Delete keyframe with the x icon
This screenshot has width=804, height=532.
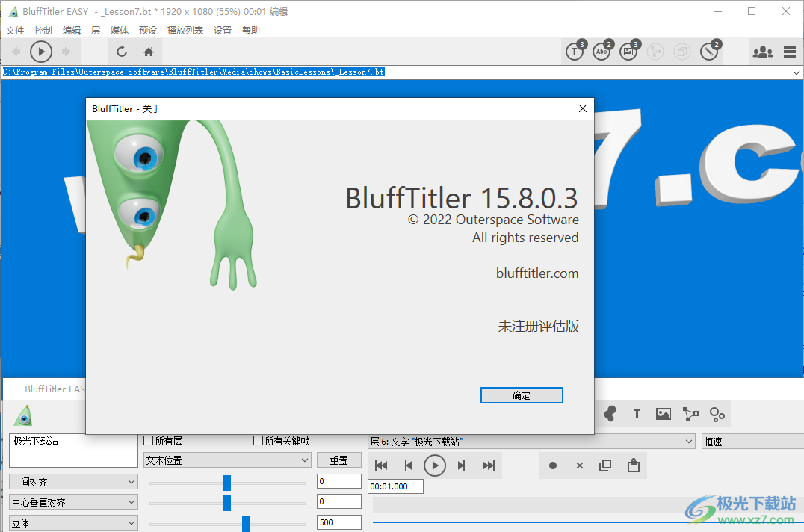[579, 466]
